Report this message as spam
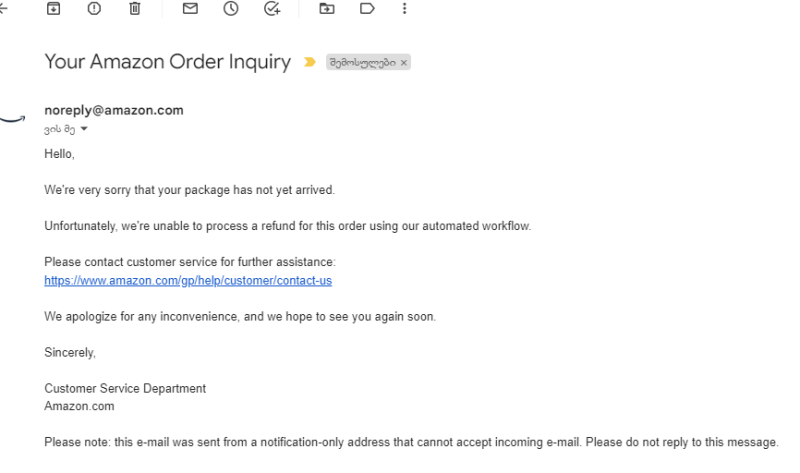800x473 pixels. point(94,8)
